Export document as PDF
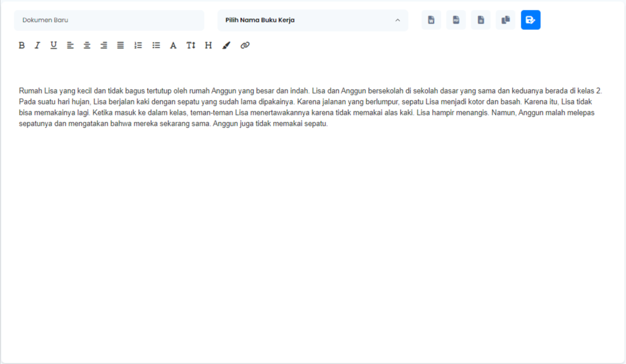The image size is (626, 364). (x=456, y=20)
